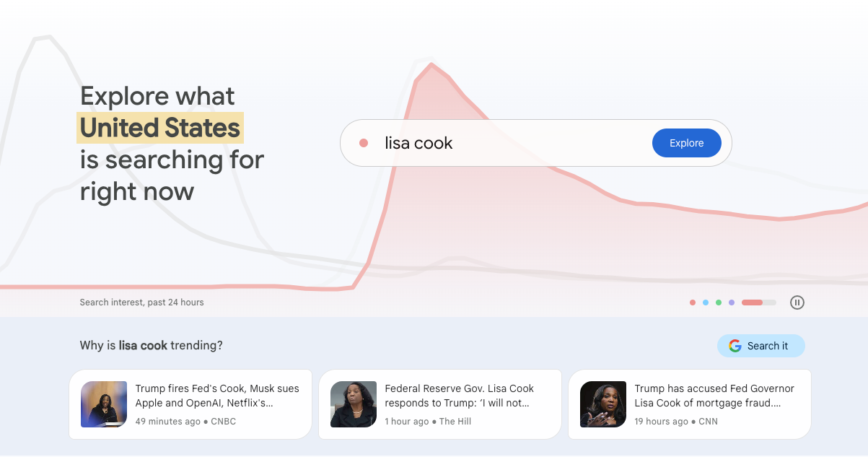
Task: Open 'Trump fires Fed's Cook' news headline
Action: click(x=217, y=396)
